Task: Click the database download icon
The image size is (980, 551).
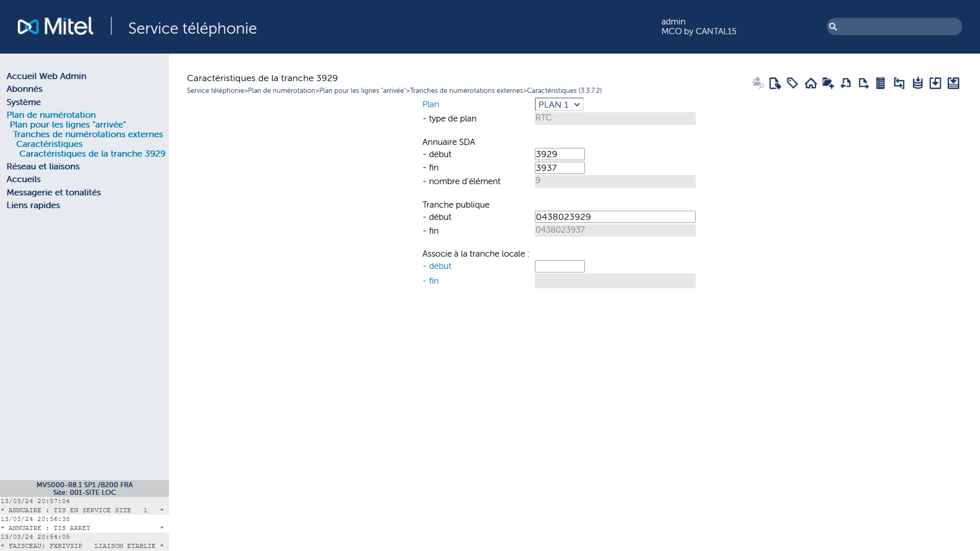Action: 918,83
